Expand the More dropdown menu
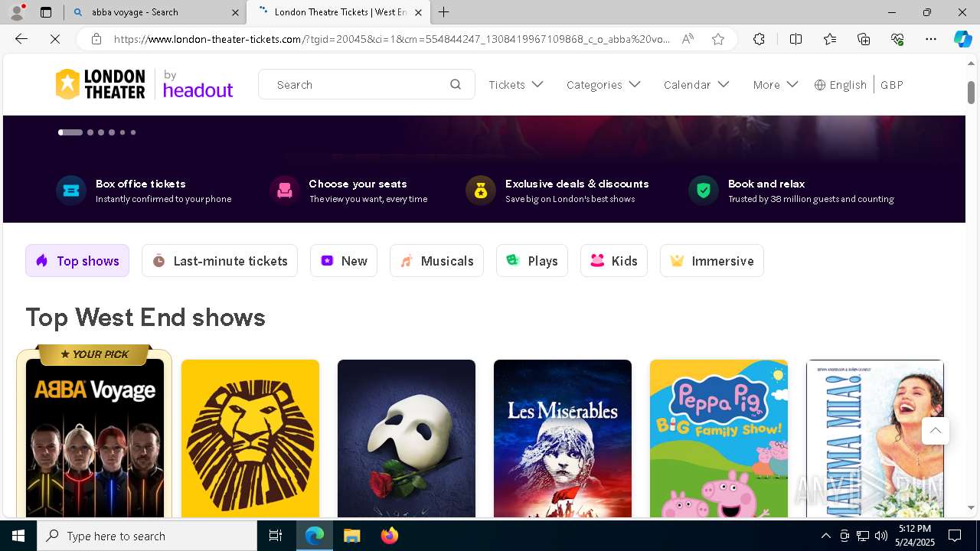 click(776, 85)
